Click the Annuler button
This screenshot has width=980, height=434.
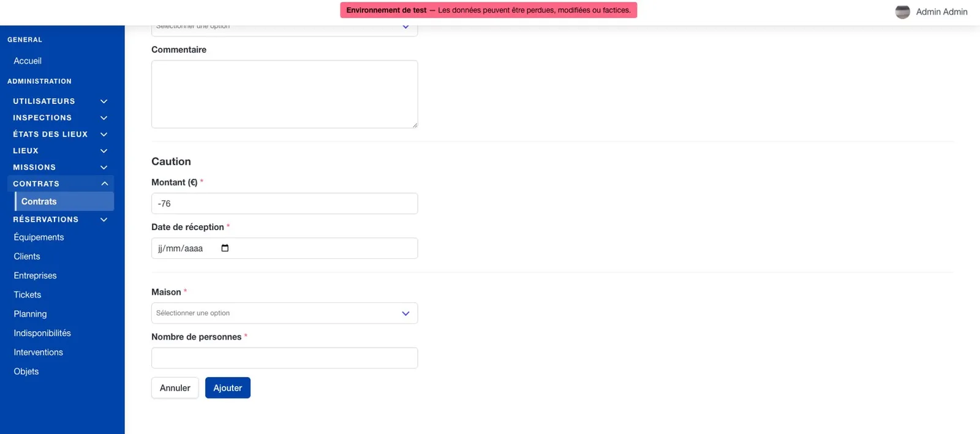point(175,387)
